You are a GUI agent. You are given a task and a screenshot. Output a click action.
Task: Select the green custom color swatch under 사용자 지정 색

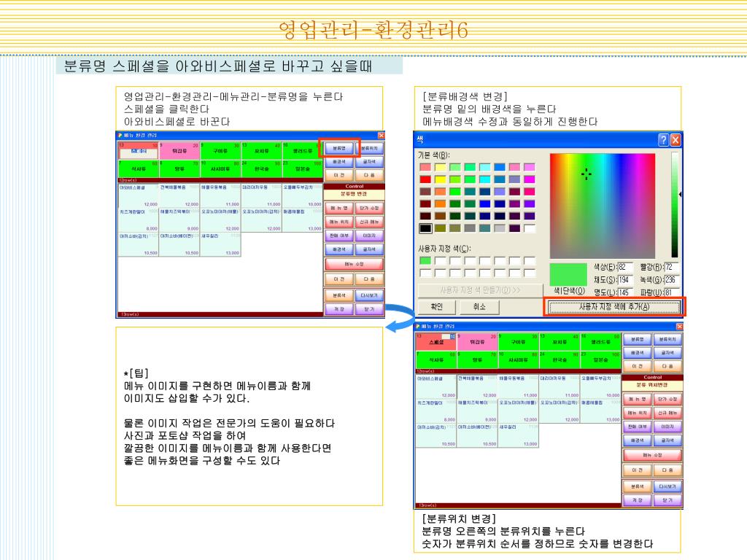coord(425,260)
